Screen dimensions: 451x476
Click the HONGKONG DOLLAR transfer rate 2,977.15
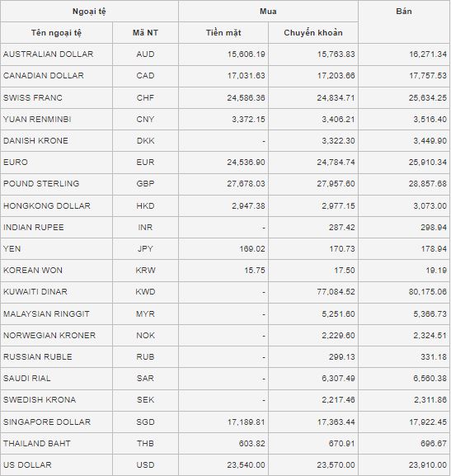[338, 205]
